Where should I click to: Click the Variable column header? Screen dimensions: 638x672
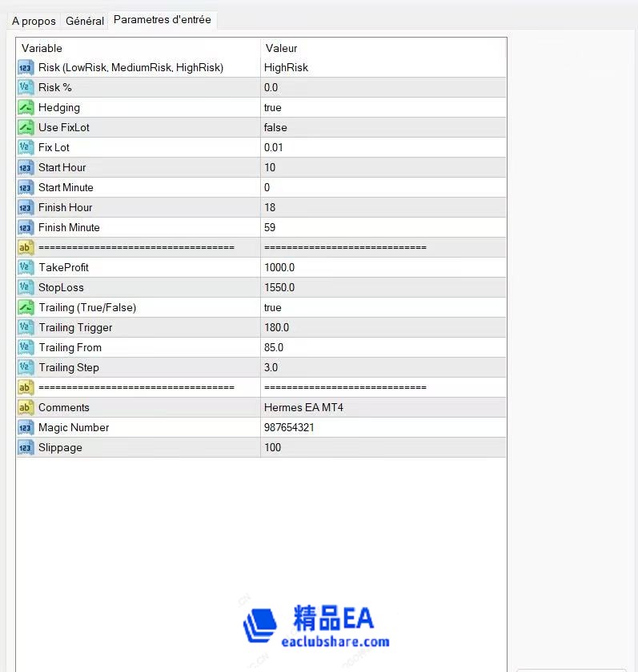[138, 48]
